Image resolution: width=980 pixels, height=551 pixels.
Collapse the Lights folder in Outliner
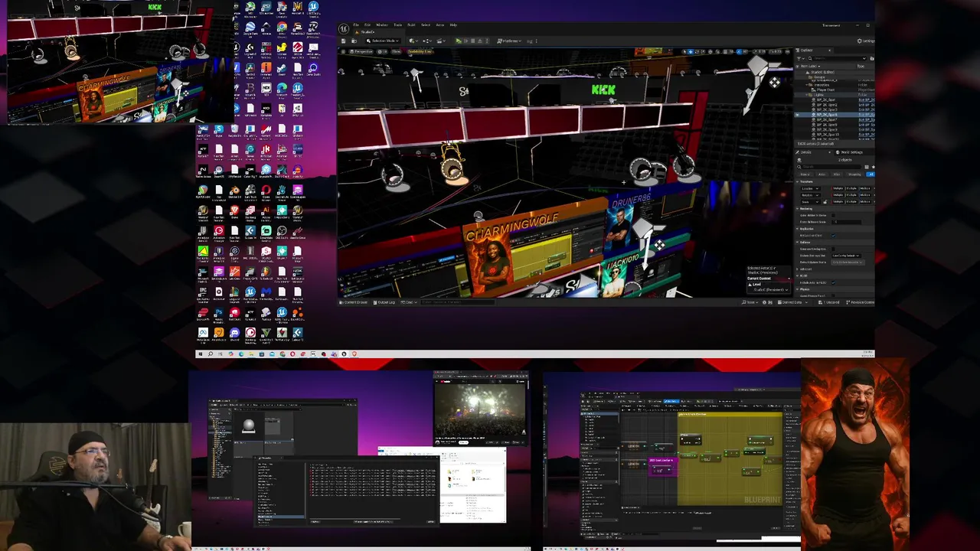(x=807, y=95)
